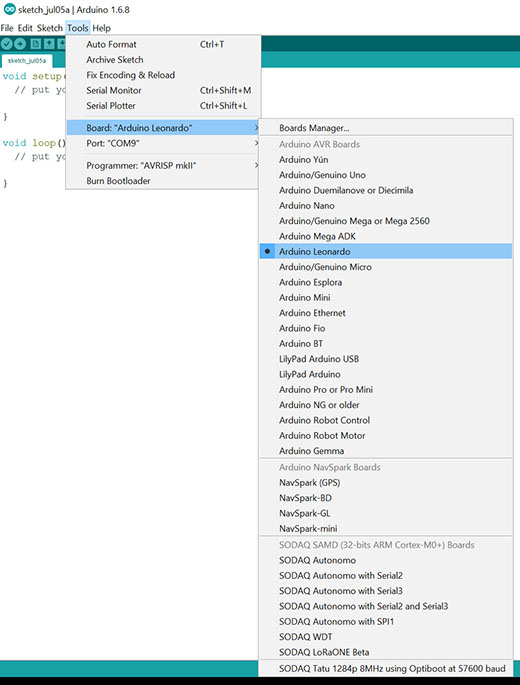Image resolution: width=520 pixels, height=685 pixels.
Task: Select the Arduino Esplora board
Action: (x=386, y=282)
